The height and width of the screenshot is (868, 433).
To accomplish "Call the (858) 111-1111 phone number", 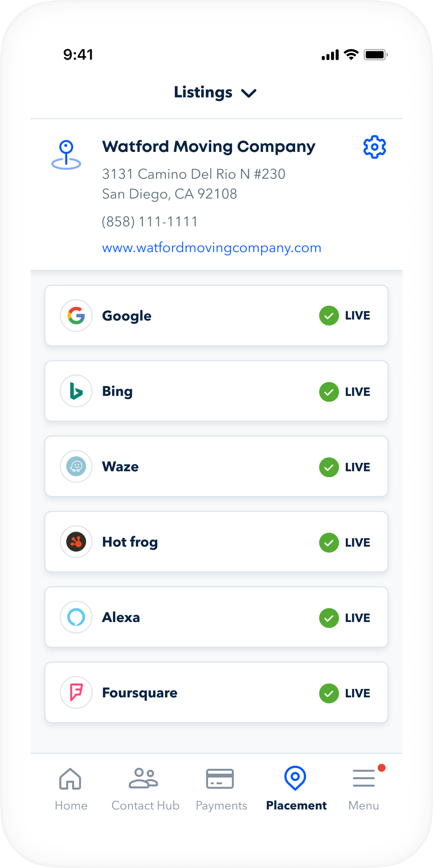I will [x=150, y=221].
